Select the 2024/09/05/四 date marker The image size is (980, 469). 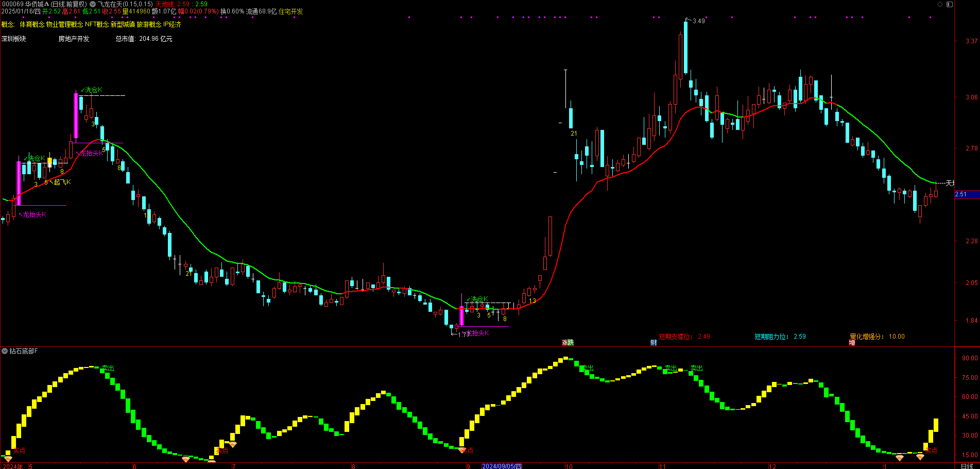502,466
